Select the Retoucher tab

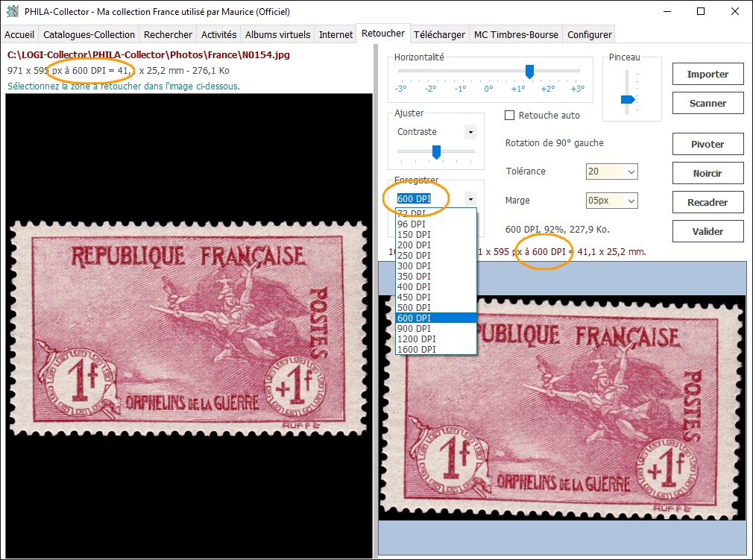click(383, 34)
